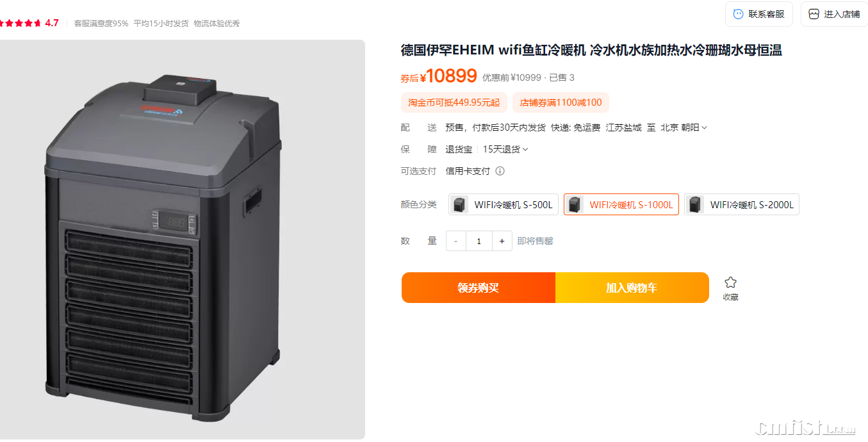Click the 领券购买 button
Image resolution: width=868 pixels, height=442 pixels.
pyautogui.click(x=479, y=288)
